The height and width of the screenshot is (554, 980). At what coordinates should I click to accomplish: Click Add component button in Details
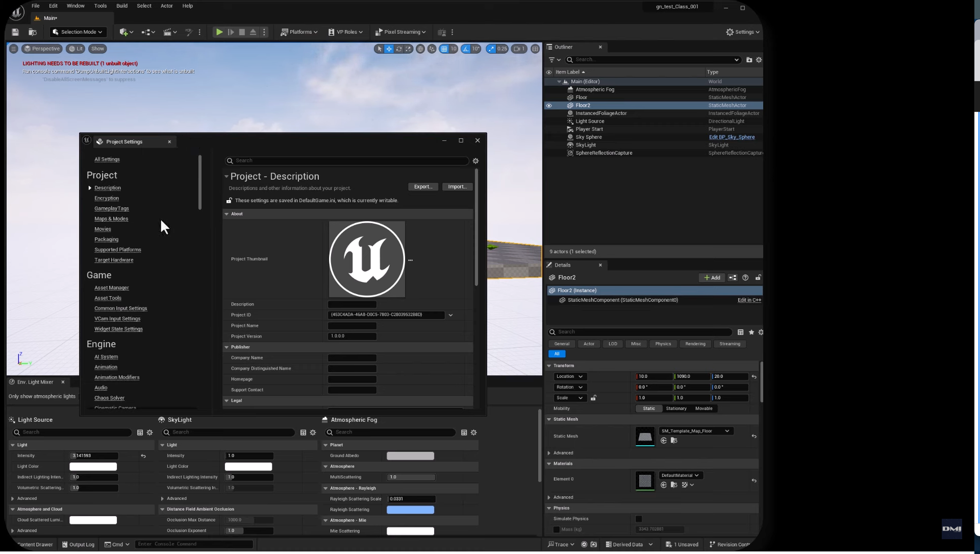pyautogui.click(x=712, y=278)
